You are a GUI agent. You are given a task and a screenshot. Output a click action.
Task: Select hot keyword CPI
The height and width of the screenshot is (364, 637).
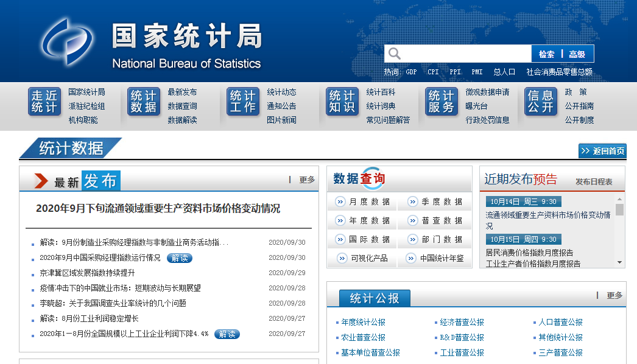tap(433, 72)
